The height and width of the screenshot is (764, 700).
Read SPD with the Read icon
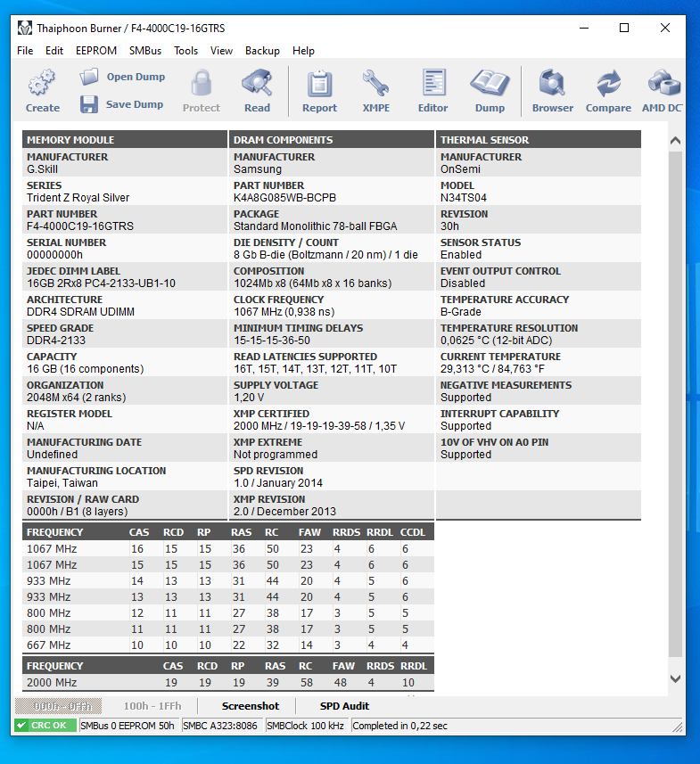(257, 82)
